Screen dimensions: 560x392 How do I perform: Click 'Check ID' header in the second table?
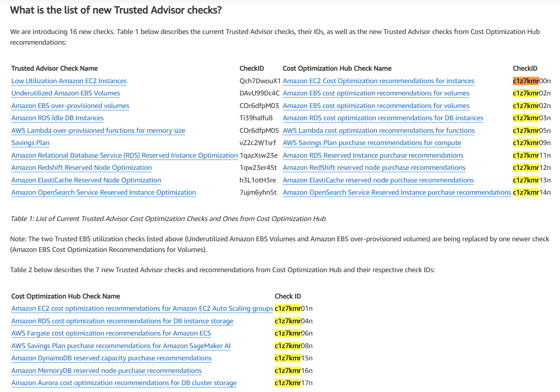(288, 296)
